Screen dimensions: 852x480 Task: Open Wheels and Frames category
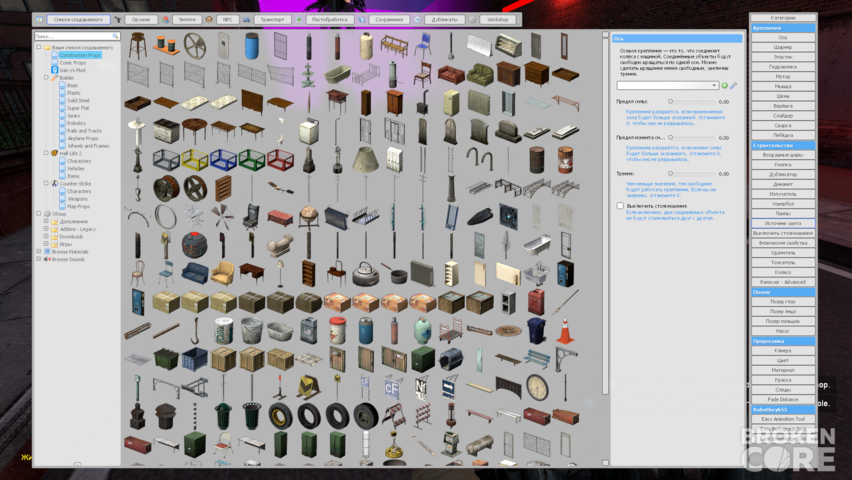[88, 146]
